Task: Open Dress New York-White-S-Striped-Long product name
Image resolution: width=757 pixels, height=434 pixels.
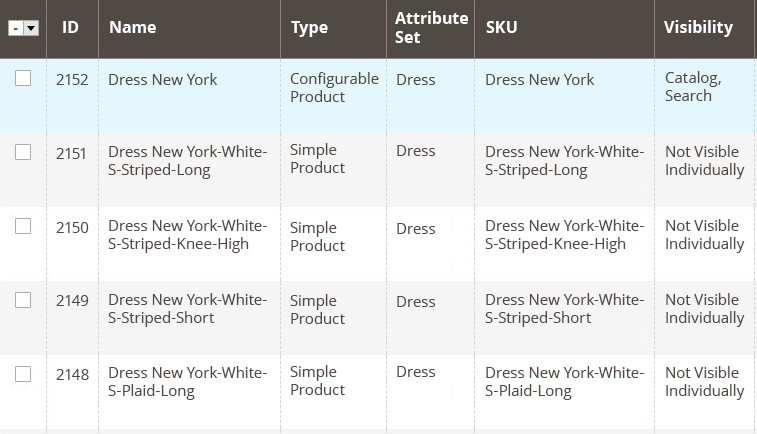Action: (187, 161)
